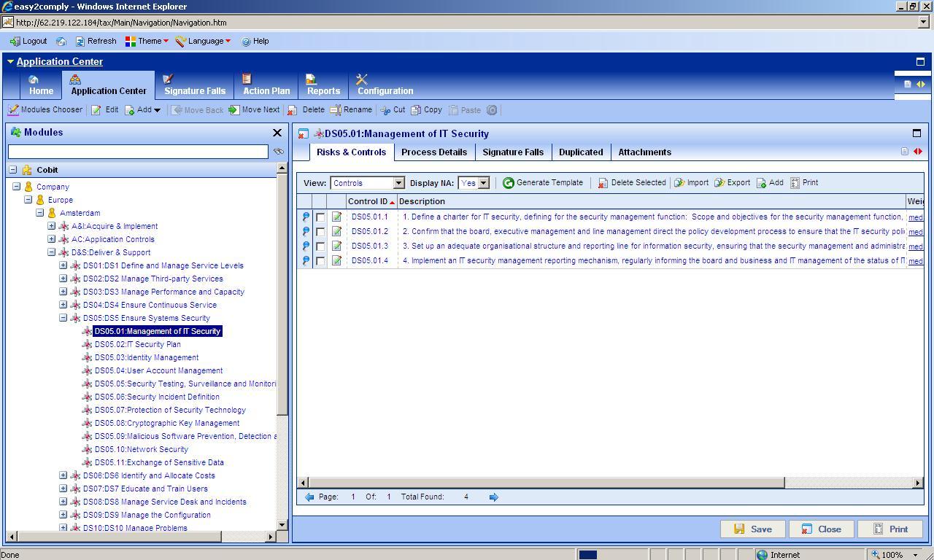Open the Action Plan tab
The width and height of the screenshot is (934, 560).
click(266, 85)
